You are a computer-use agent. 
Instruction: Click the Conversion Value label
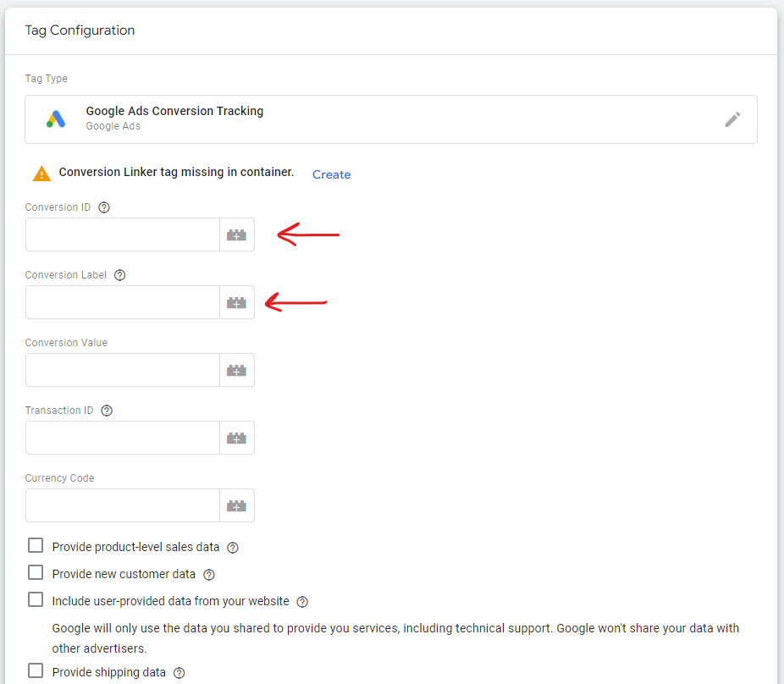pos(66,343)
